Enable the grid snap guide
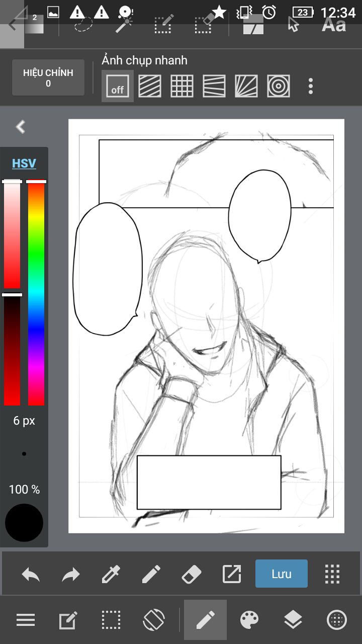The width and height of the screenshot is (362, 644). click(182, 86)
